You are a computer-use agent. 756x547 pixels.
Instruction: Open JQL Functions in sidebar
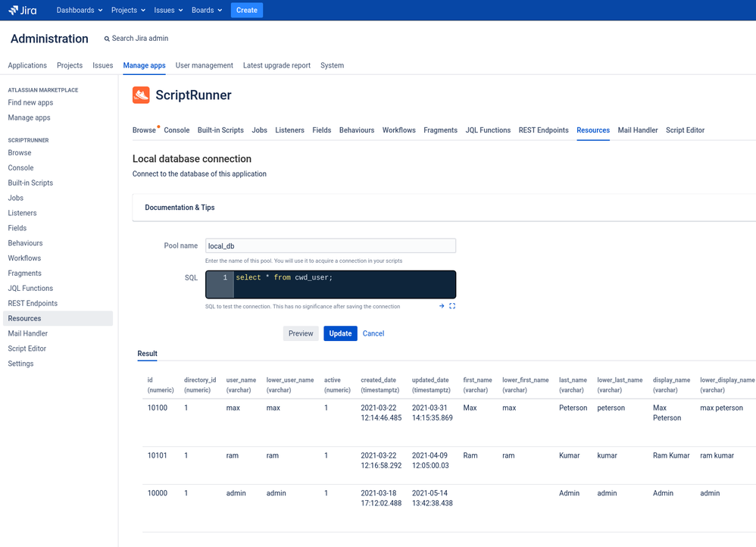tap(30, 289)
